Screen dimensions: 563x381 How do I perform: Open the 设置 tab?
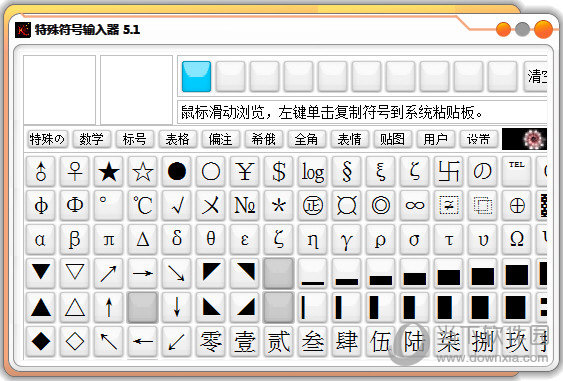pyautogui.click(x=479, y=139)
